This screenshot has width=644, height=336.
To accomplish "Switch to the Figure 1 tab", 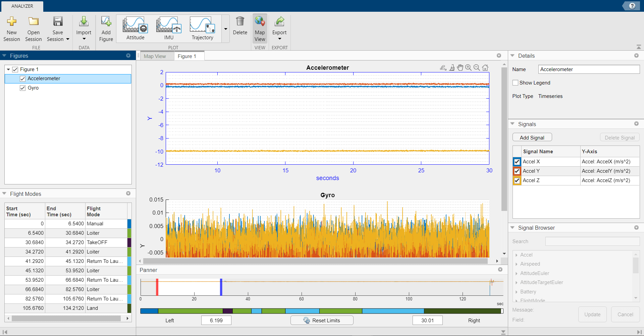I will [x=187, y=56].
